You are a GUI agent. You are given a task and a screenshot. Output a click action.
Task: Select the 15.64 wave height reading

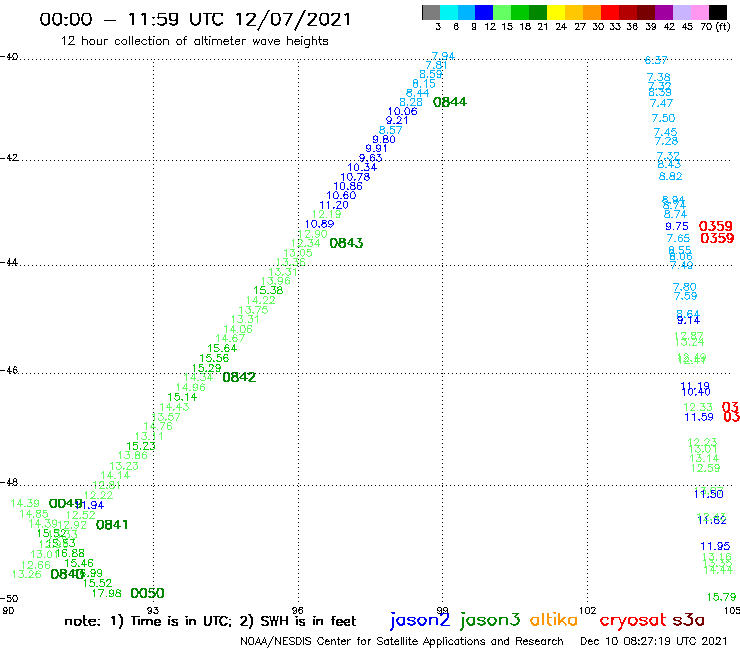(x=222, y=348)
